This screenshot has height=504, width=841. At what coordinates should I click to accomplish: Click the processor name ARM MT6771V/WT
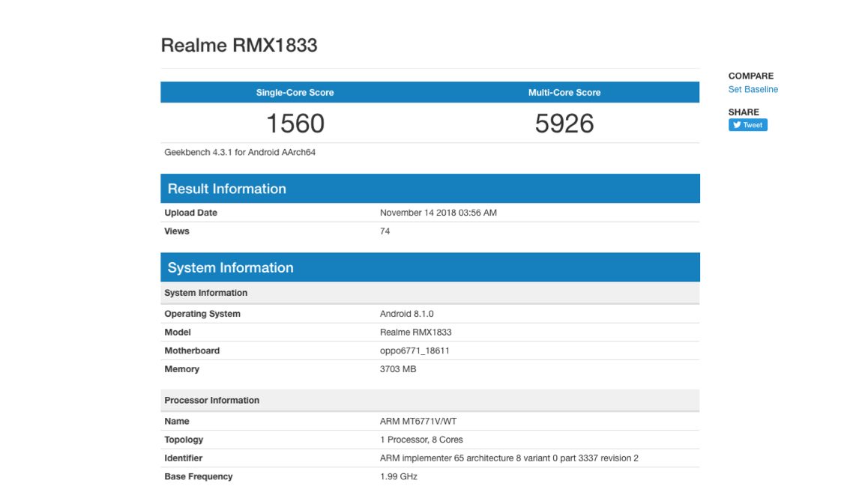coord(418,422)
